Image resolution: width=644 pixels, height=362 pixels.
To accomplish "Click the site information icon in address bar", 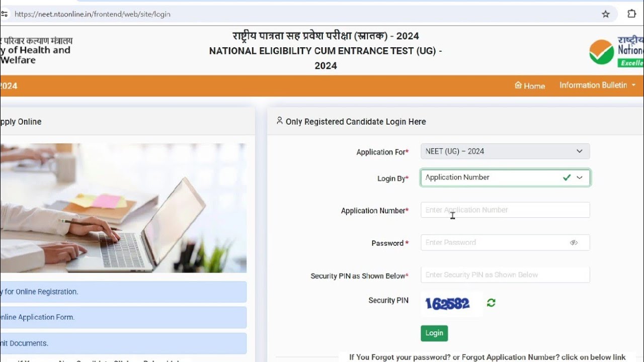I will point(4,14).
